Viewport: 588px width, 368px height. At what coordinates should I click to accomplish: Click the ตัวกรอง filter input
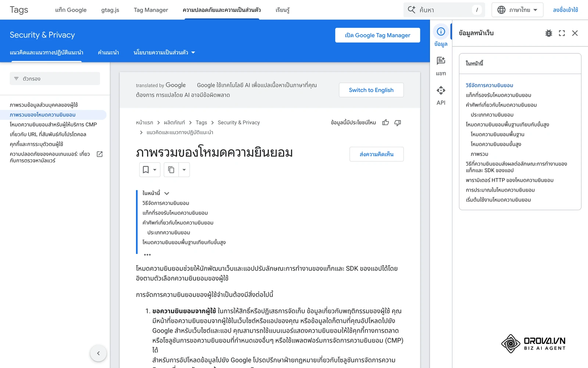pyautogui.click(x=55, y=78)
